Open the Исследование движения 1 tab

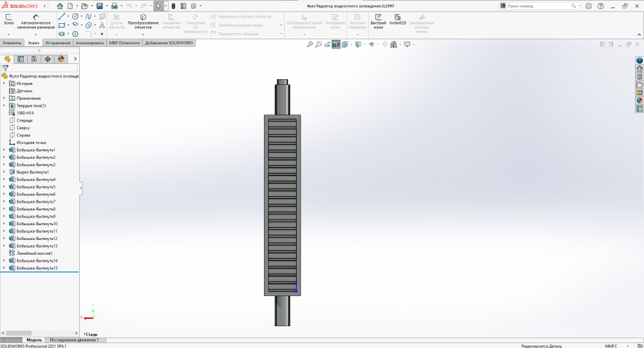(73, 340)
